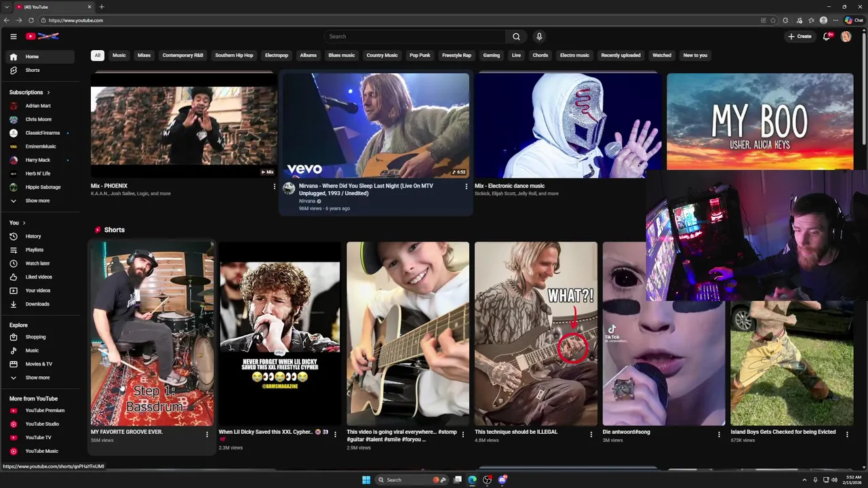The height and width of the screenshot is (488, 868).
Task: Open the My Boo video thumbnail
Action: tap(759, 121)
